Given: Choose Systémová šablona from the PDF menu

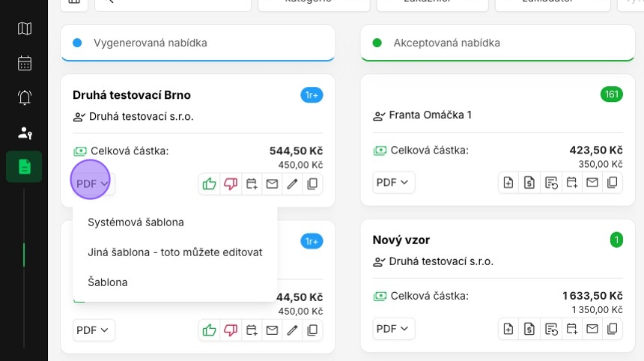Looking at the screenshot, I should [x=136, y=222].
